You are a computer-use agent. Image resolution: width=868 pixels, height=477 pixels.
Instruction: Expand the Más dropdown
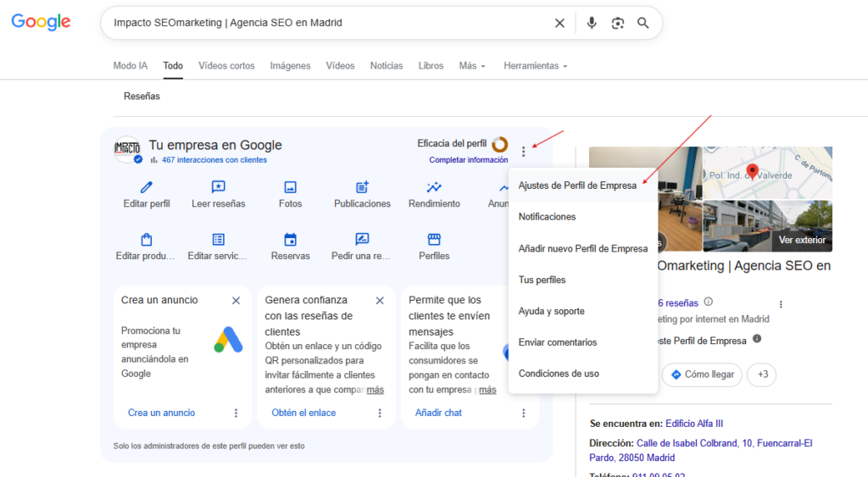[x=472, y=66]
